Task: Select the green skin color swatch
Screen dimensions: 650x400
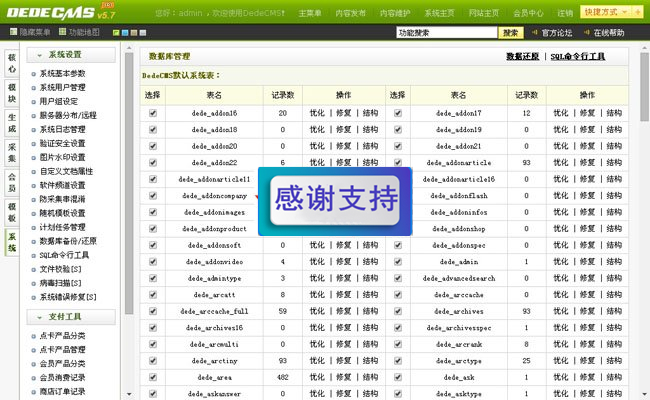Action: click(x=116, y=32)
